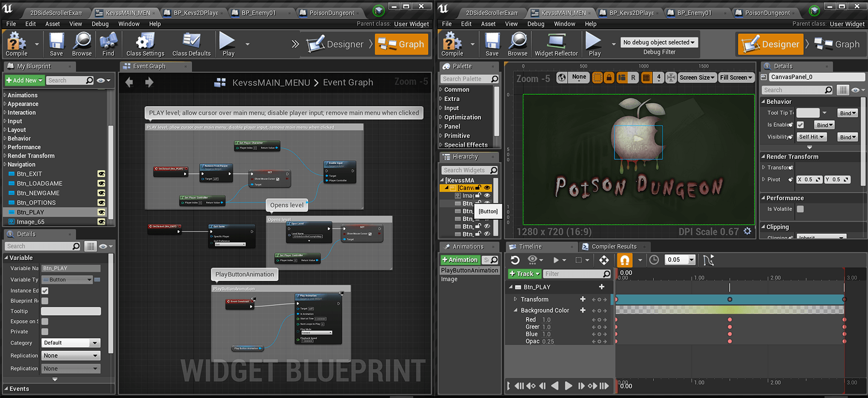Click the Add Animation button
The height and width of the screenshot is (398, 868).
(x=460, y=260)
